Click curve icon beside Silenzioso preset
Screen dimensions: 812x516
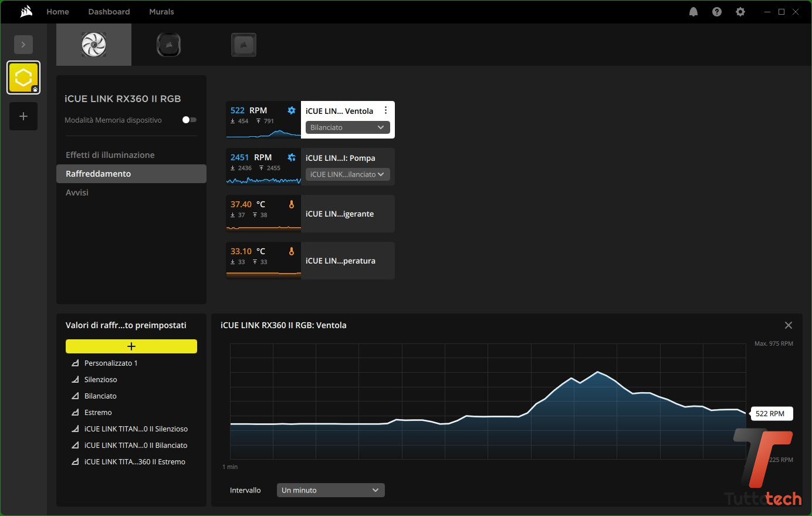pos(75,380)
